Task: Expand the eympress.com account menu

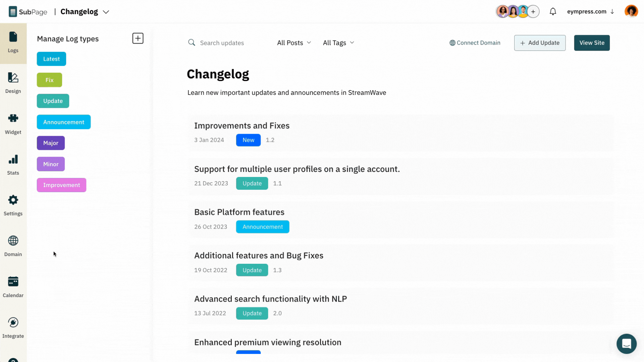Action: (590, 12)
